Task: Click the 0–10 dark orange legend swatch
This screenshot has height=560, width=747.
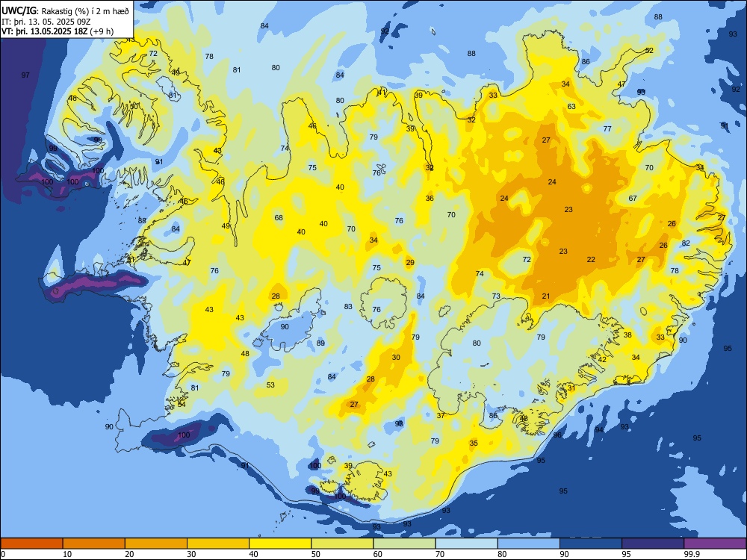Action: pyautogui.click(x=32, y=544)
